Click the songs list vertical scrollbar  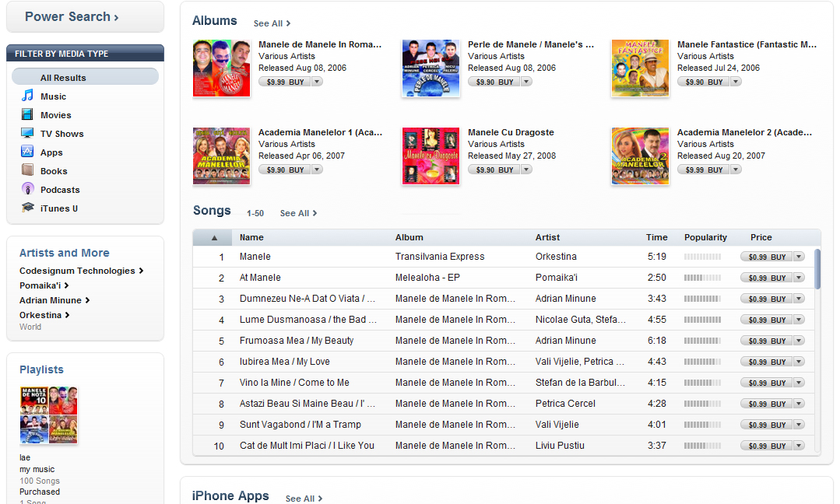(817, 269)
